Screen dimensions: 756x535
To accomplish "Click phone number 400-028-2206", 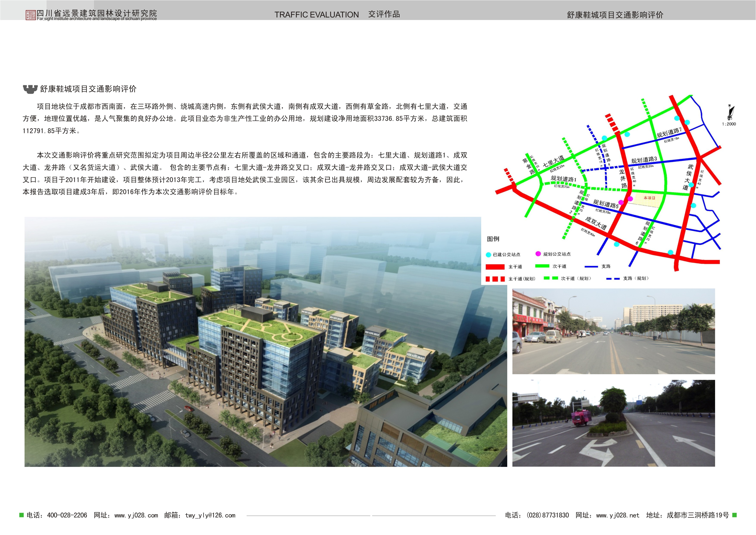I will [x=67, y=515].
